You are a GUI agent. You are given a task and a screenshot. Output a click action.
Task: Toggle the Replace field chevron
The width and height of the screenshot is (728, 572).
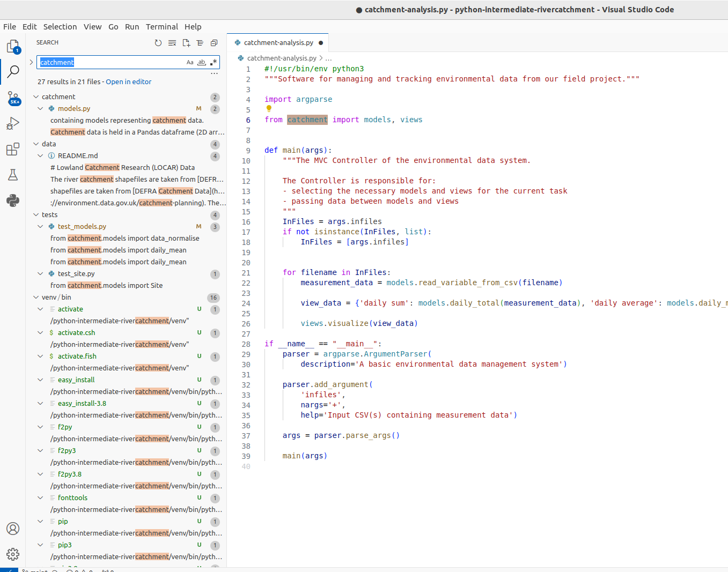pos(31,62)
